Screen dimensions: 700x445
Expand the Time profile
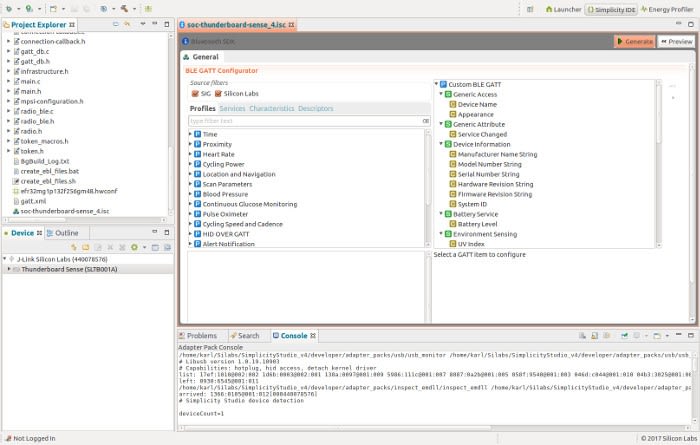191,134
